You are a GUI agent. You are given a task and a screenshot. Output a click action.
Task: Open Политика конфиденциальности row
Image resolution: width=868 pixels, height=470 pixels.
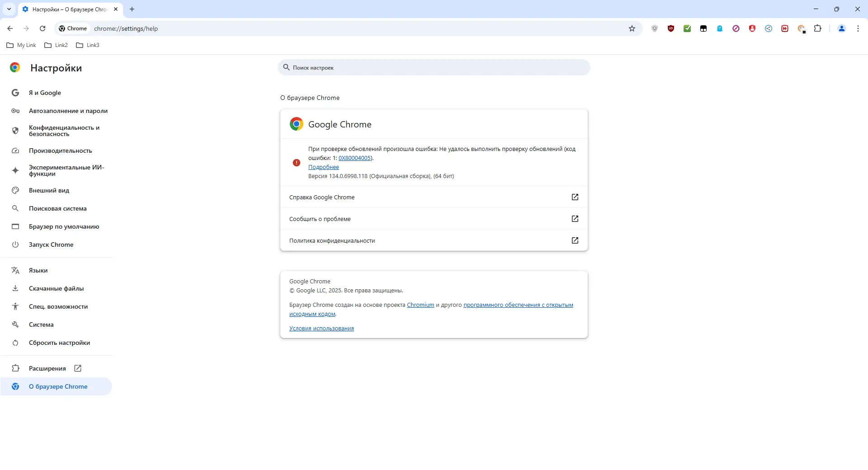434,240
